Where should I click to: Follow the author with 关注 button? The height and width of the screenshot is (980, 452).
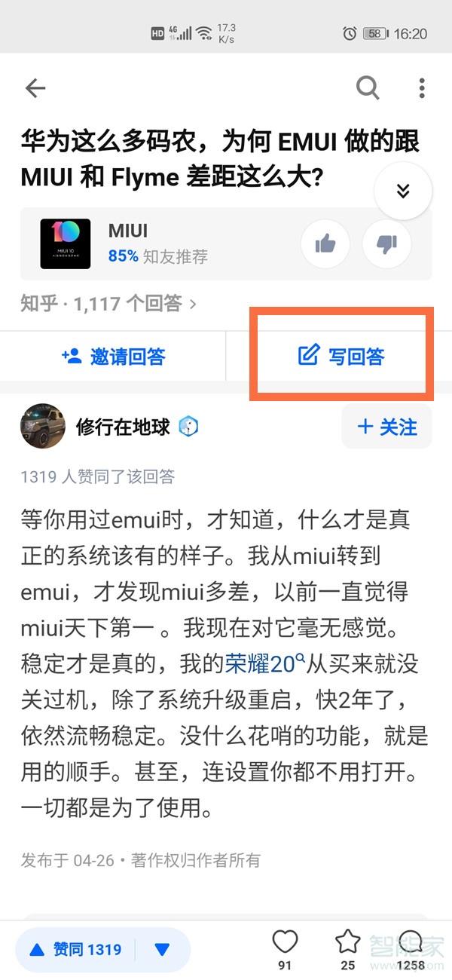coord(386,427)
